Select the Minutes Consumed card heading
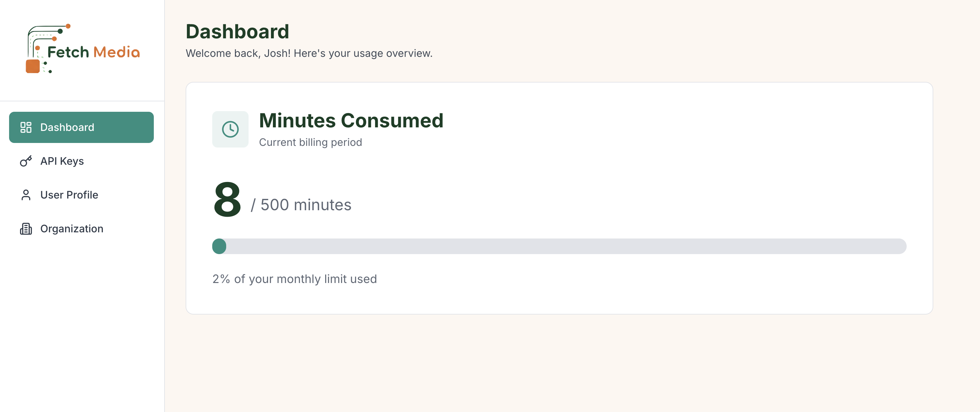Viewport: 980px width, 412px height. point(351,121)
